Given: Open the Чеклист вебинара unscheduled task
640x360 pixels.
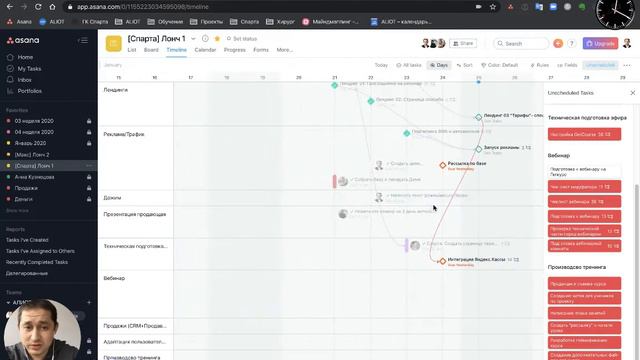Looking at the screenshot, I should click(x=584, y=202).
